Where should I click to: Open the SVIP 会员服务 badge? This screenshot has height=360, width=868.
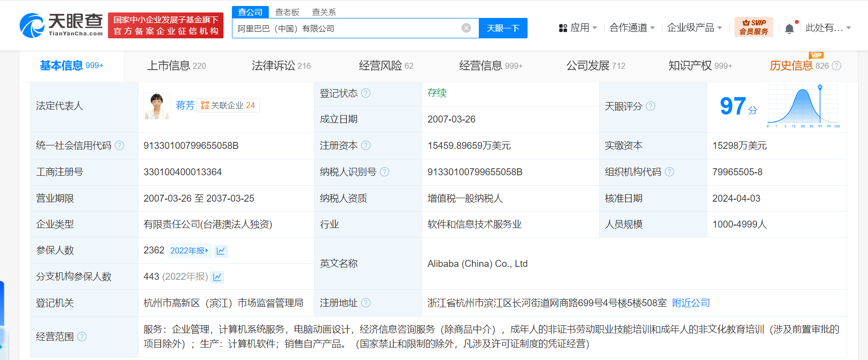pyautogui.click(x=754, y=27)
